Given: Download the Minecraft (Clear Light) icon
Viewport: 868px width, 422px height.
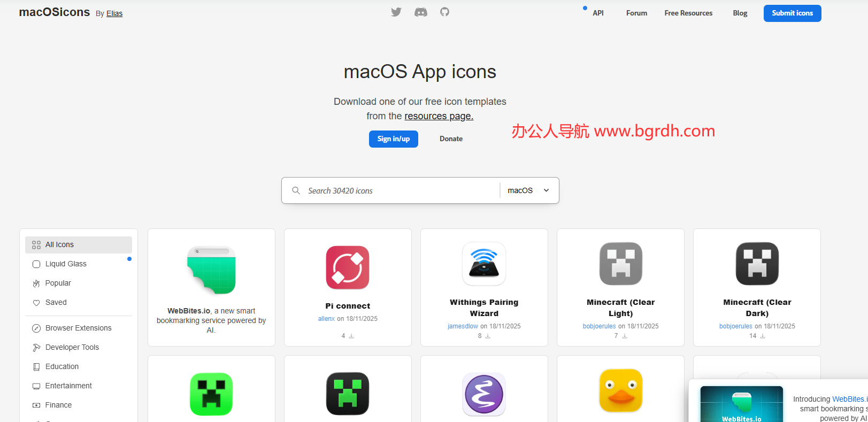Looking at the screenshot, I should [625, 336].
